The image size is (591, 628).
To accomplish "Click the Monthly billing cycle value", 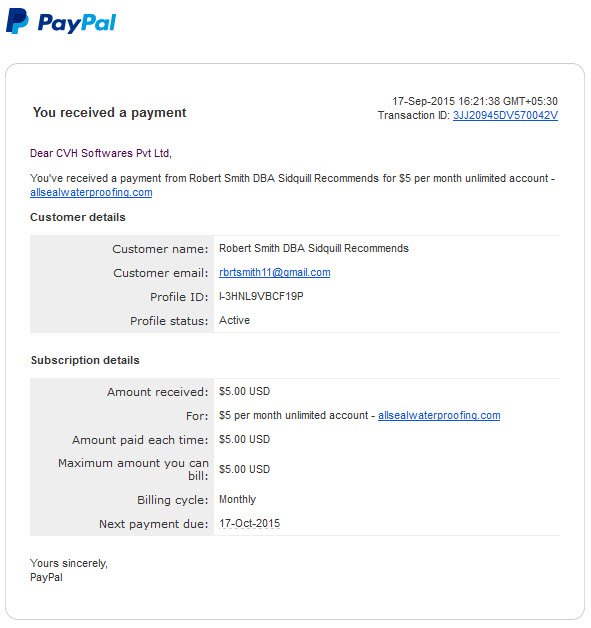I will click(x=237, y=499).
